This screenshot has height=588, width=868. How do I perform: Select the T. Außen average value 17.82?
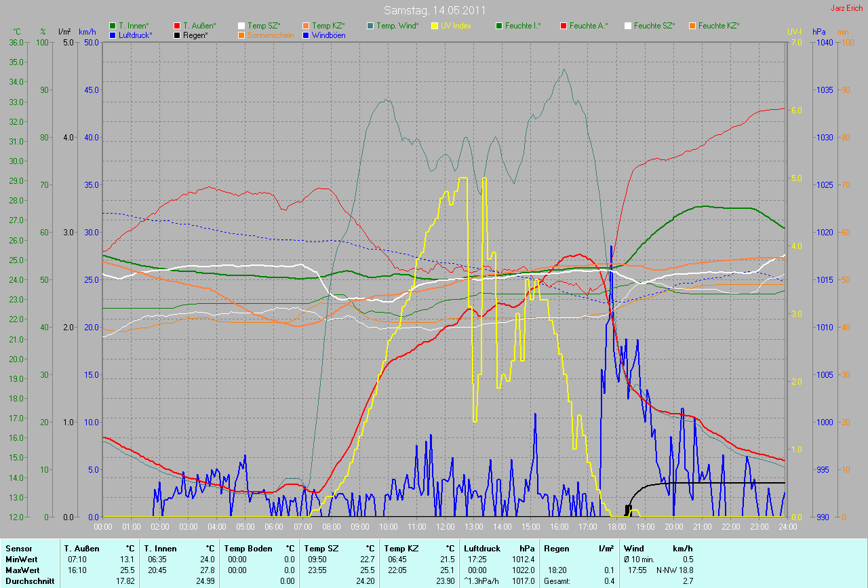[x=125, y=581]
